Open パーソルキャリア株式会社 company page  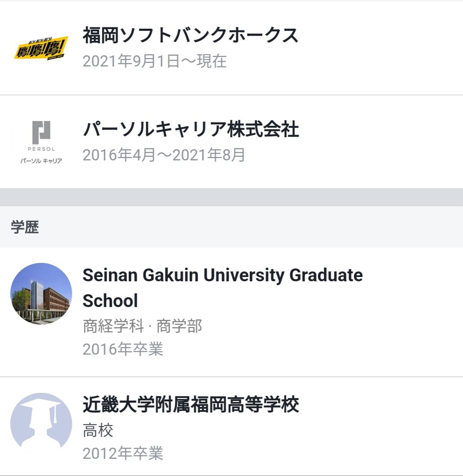tap(190, 130)
